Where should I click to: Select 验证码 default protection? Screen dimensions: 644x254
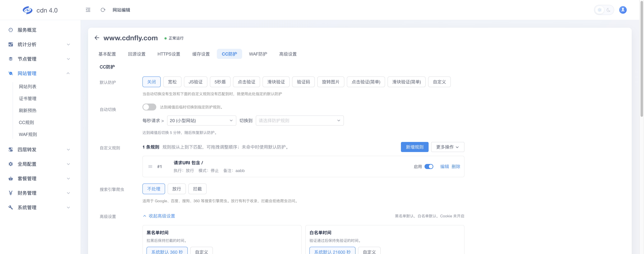coord(303,82)
